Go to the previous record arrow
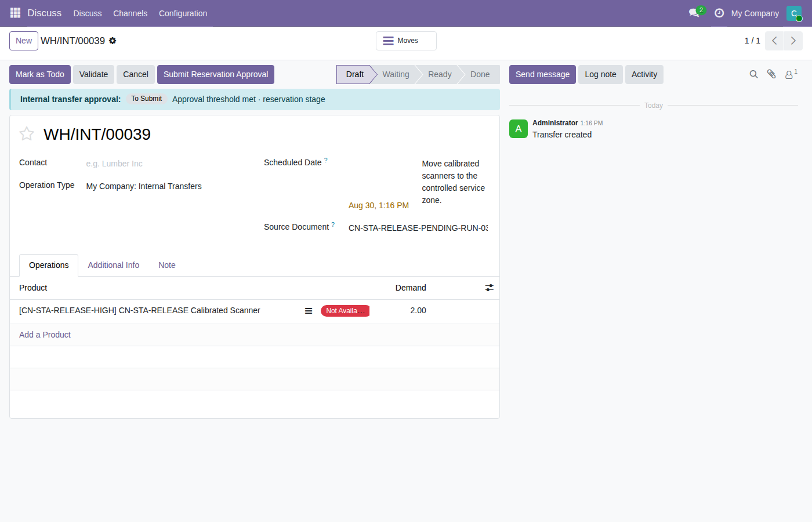Image resolution: width=812 pixels, height=522 pixels. [x=774, y=41]
